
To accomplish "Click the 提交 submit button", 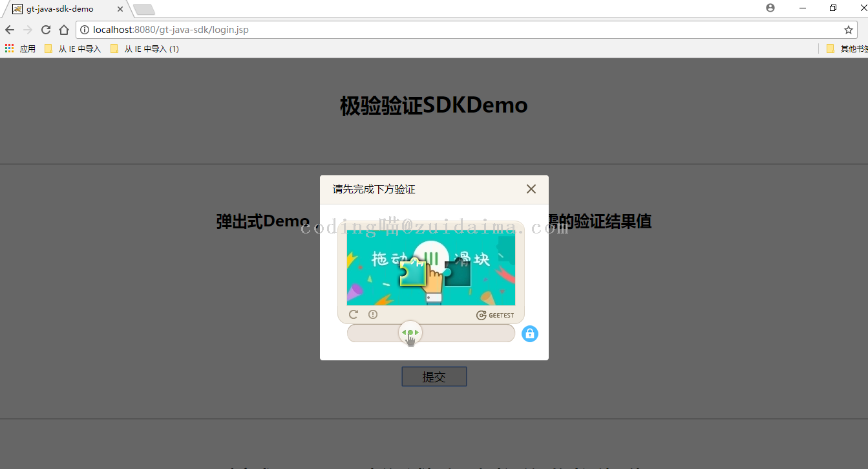I will [x=434, y=376].
